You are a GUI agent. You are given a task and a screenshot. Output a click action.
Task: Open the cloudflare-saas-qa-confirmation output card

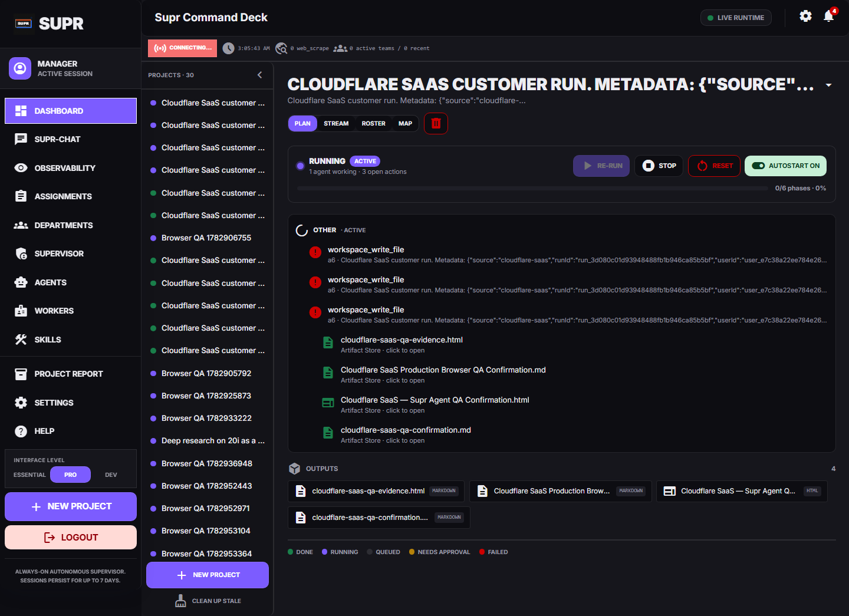379,518
